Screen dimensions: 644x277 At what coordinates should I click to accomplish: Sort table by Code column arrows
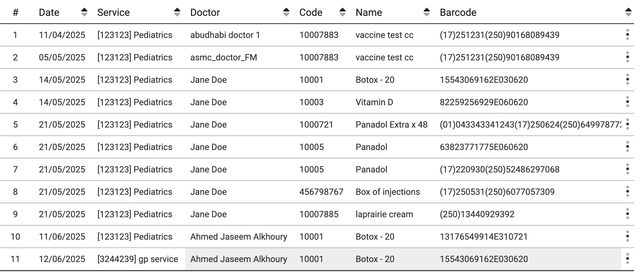(x=342, y=12)
